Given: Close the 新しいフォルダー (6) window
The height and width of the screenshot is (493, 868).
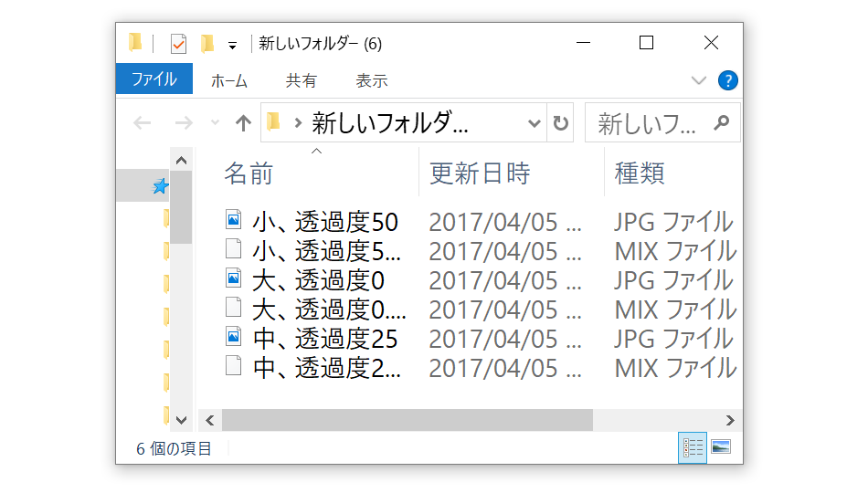Looking at the screenshot, I should (711, 43).
